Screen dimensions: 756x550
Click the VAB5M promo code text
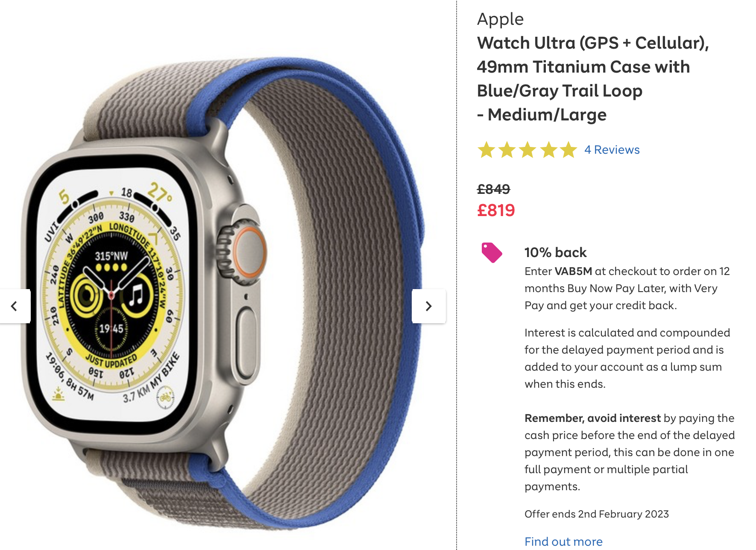click(x=573, y=271)
